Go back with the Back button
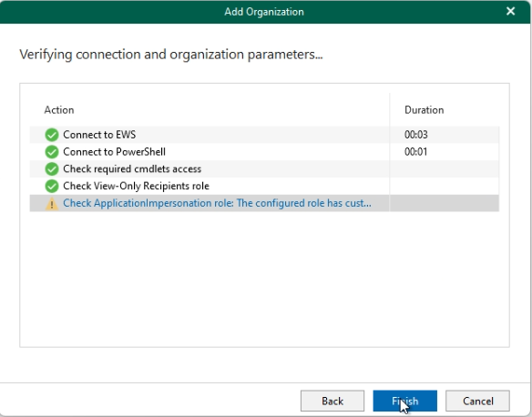 point(332,401)
